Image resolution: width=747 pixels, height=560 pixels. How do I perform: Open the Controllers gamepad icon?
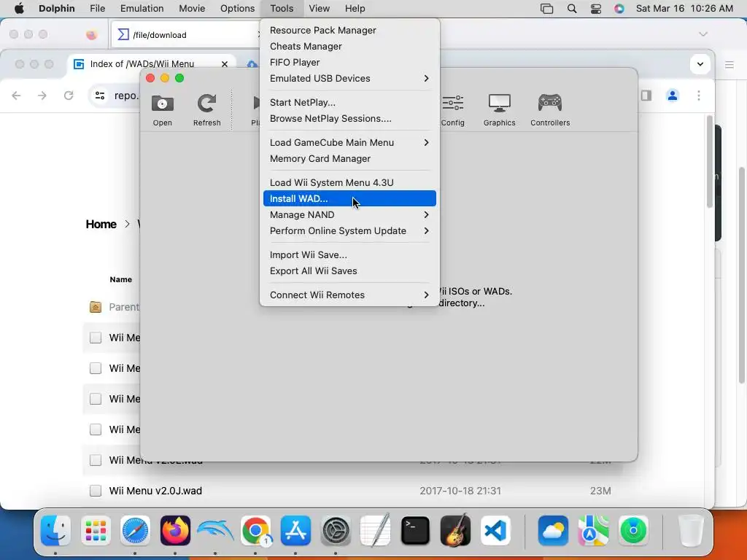(550, 104)
